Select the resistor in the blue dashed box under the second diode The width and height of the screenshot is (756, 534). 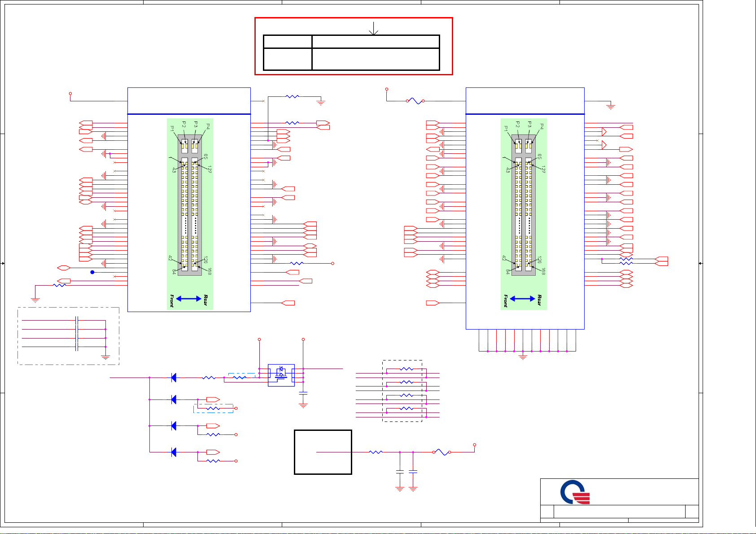213,408
